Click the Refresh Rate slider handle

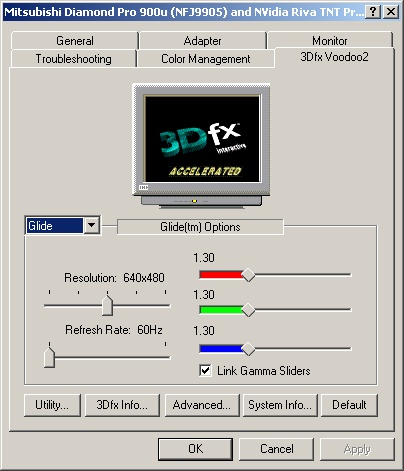[x=49, y=357]
